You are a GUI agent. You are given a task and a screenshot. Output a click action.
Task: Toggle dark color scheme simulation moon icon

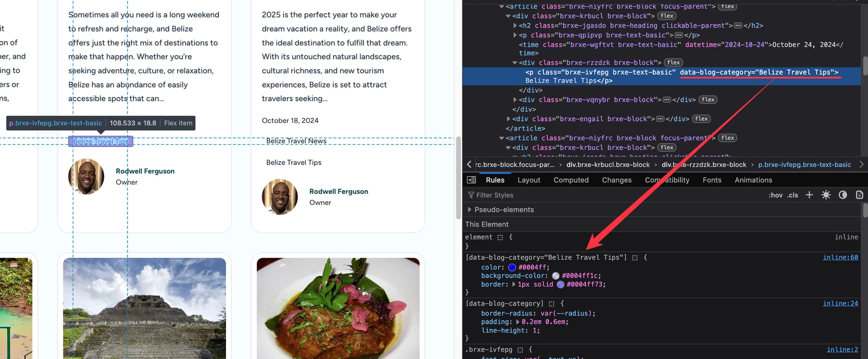click(843, 195)
